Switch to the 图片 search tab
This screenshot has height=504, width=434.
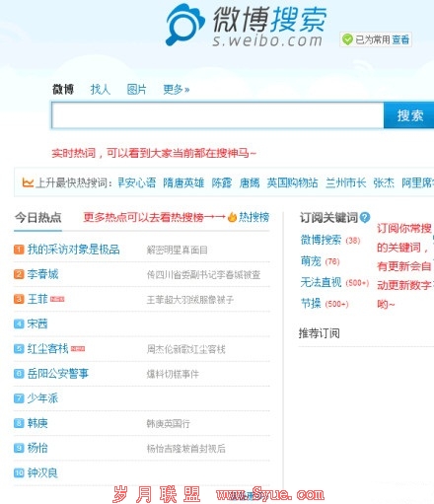[137, 89]
